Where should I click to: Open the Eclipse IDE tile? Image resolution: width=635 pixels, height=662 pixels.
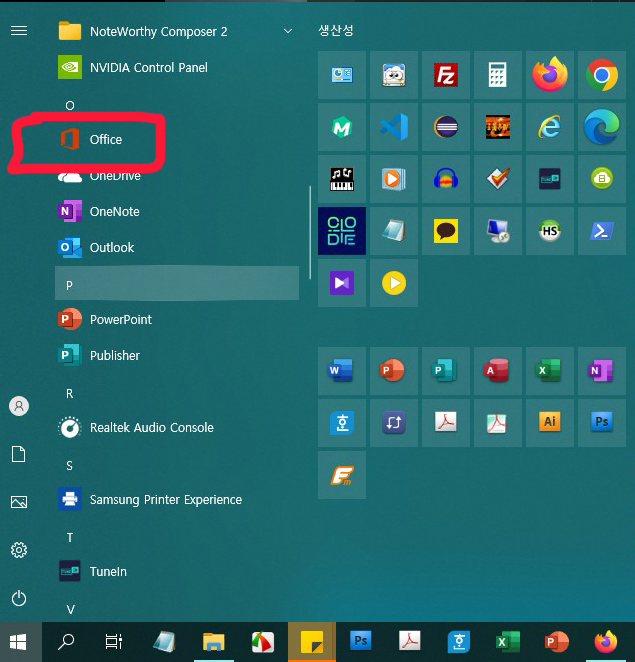tap(446, 127)
